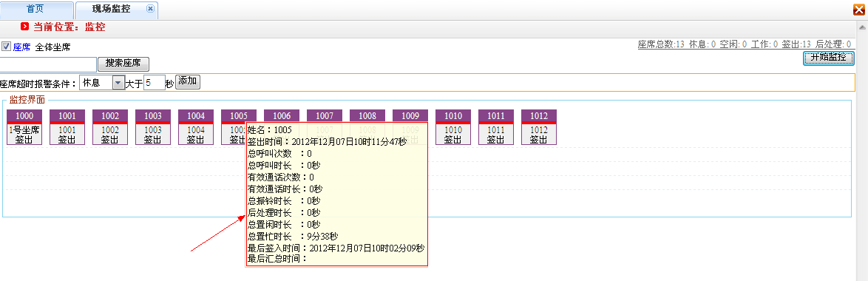
Task: Select agent seat 1004 tile
Action: [x=196, y=127]
